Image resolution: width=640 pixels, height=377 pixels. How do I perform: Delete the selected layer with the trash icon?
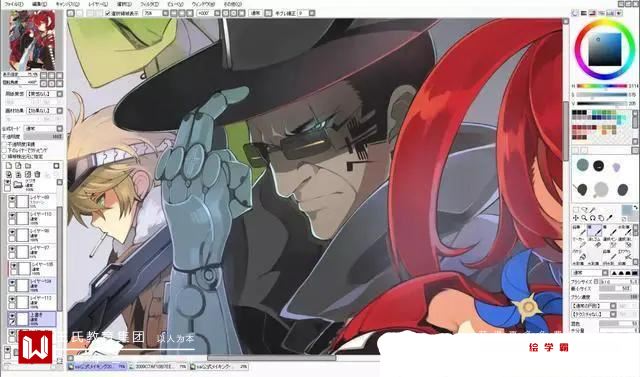pyautogui.click(x=37, y=175)
